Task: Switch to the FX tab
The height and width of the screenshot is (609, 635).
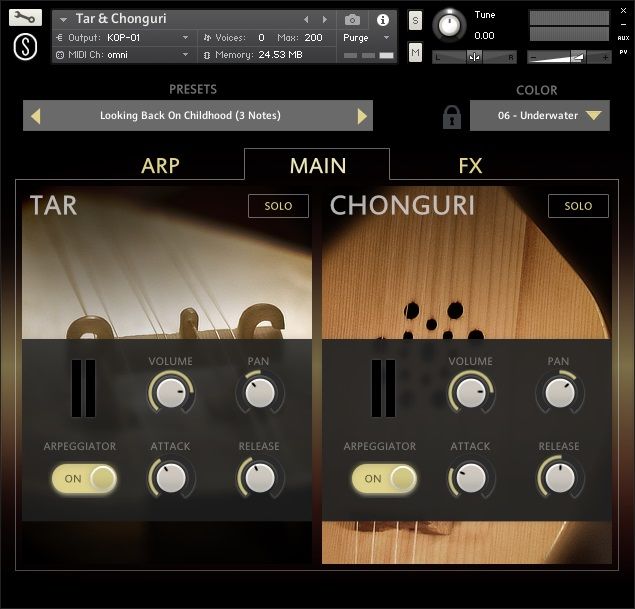Action: [x=470, y=165]
